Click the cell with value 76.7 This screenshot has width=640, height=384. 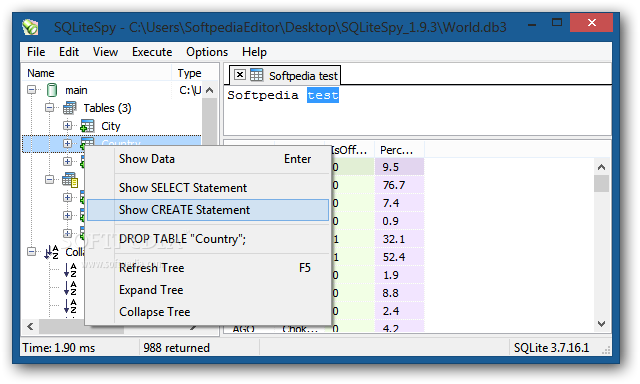[x=399, y=185]
